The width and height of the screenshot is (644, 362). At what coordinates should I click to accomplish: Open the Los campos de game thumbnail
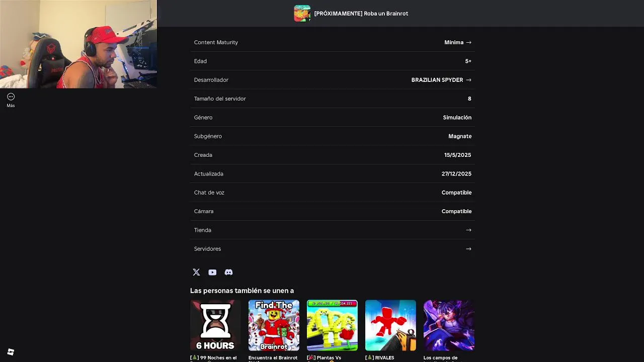coord(449,325)
